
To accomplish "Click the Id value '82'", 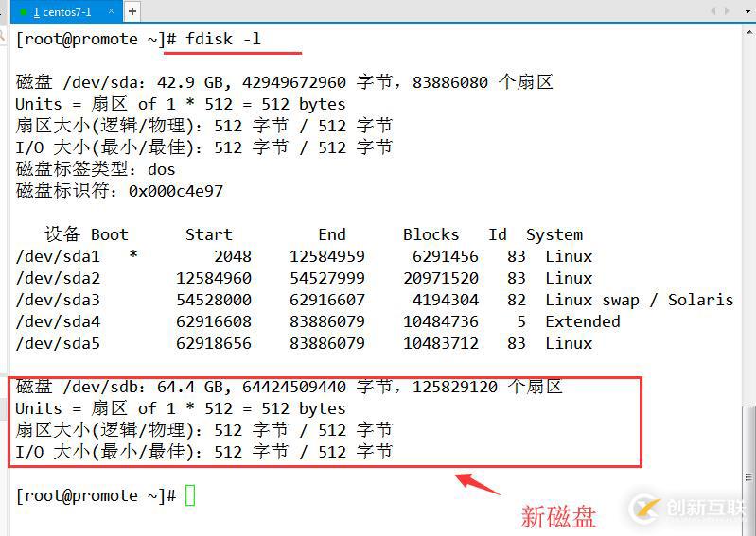I will [x=516, y=300].
